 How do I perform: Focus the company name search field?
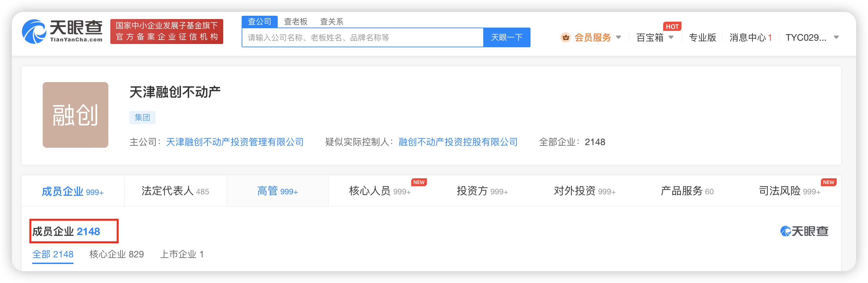363,37
